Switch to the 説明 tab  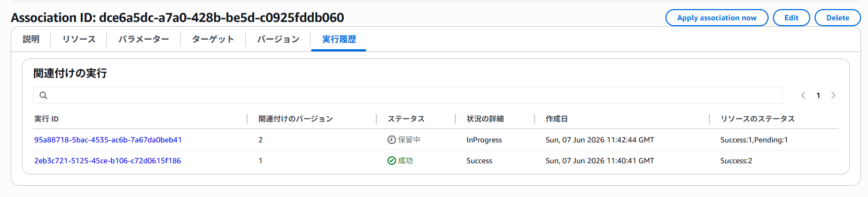pyautogui.click(x=31, y=39)
